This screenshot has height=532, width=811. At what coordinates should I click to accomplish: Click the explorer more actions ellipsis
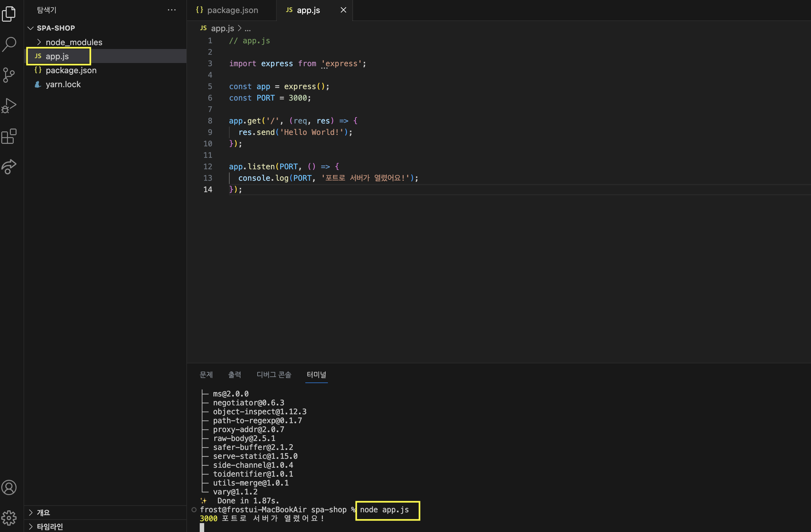172,10
